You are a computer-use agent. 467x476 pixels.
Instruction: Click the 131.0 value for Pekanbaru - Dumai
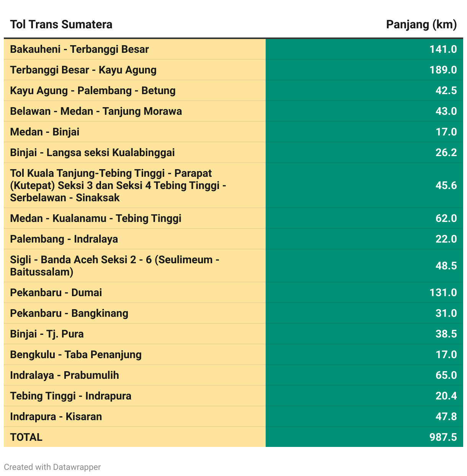[443, 292]
